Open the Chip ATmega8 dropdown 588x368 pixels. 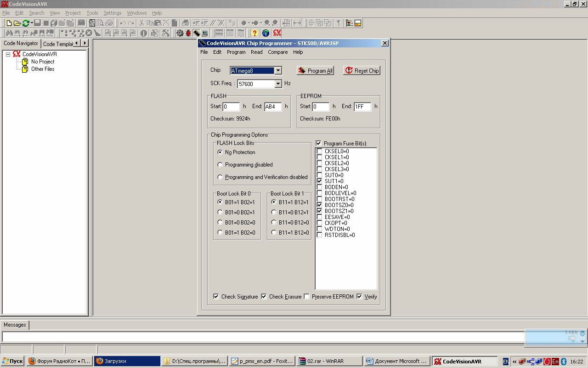tap(277, 70)
